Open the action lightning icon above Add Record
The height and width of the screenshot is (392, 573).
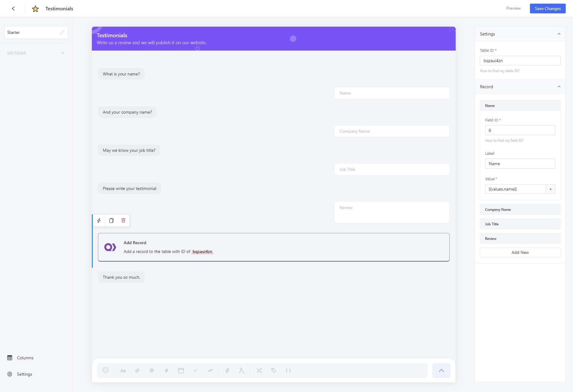(x=99, y=221)
